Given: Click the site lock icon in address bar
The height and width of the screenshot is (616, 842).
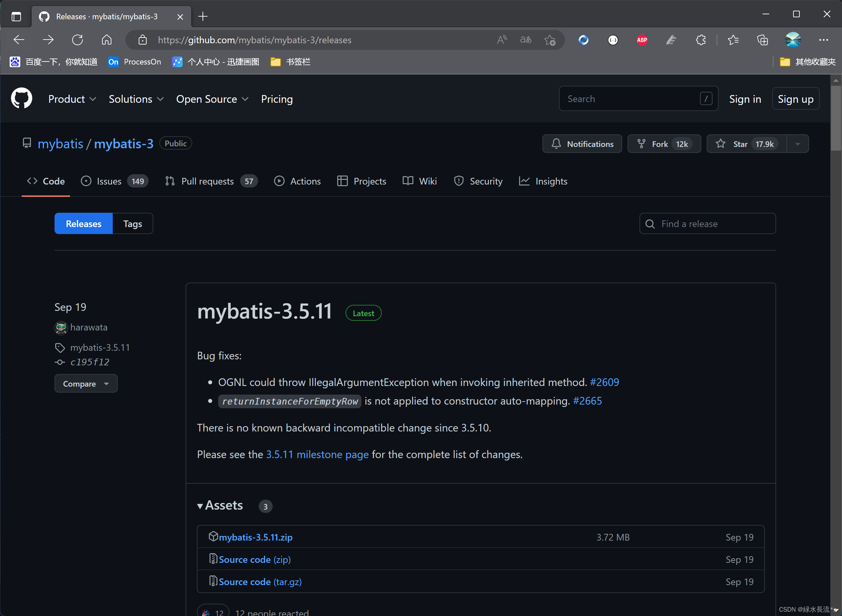Looking at the screenshot, I should click(x=142, y=40).
